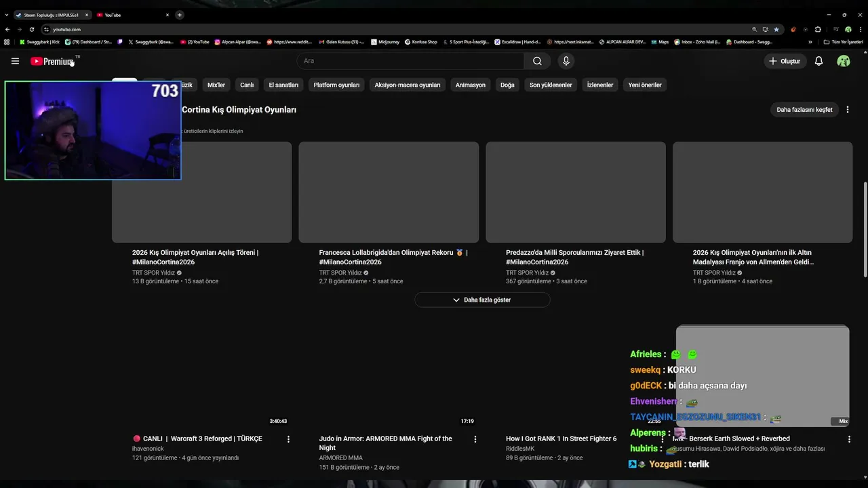The height and width of the screenshot is (488, 868).
Task: Open the YouTube account avatar menu
Action: click(x=844, y=61)
